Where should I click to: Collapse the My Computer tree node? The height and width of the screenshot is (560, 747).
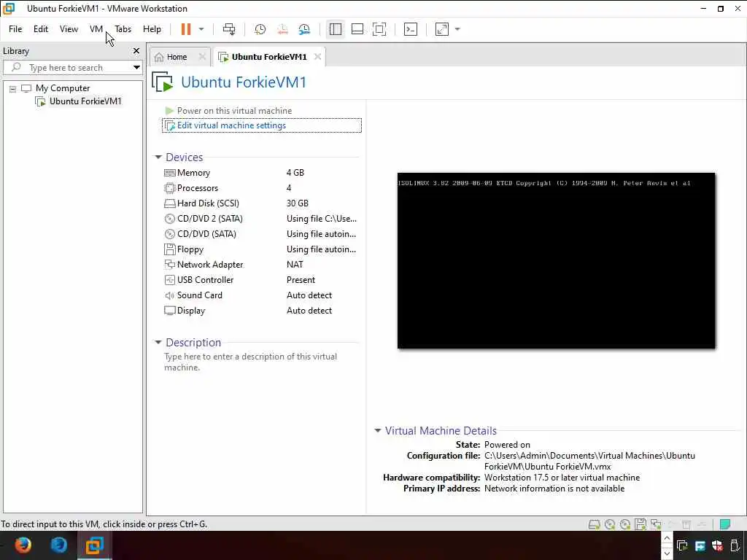tap(13, 88)
